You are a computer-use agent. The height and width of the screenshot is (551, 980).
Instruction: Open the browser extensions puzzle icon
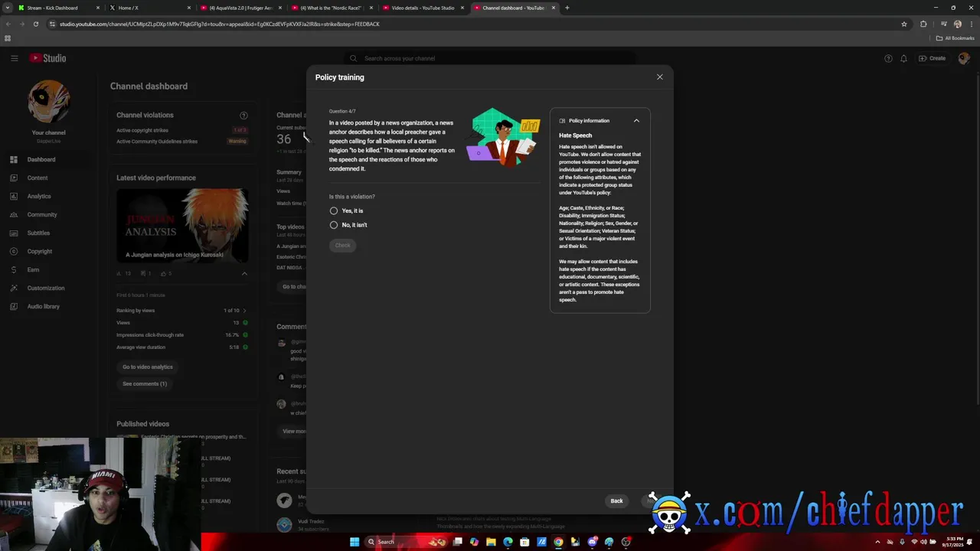(923, 24)
